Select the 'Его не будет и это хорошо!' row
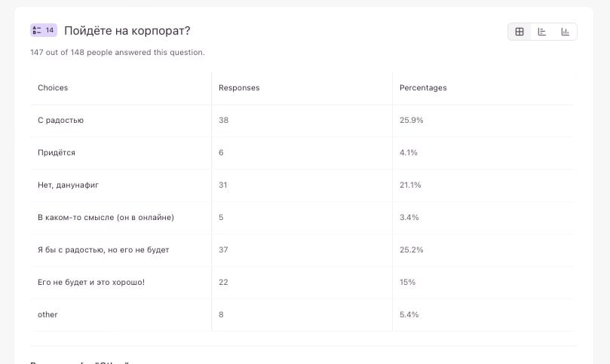Image resolution: width=610 pixels, height=364 pixels. coord(91,283)
